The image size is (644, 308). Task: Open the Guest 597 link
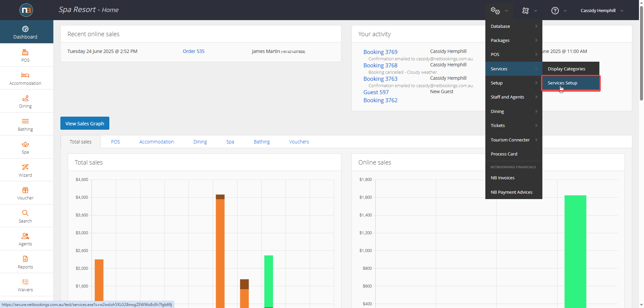point(376,92)
